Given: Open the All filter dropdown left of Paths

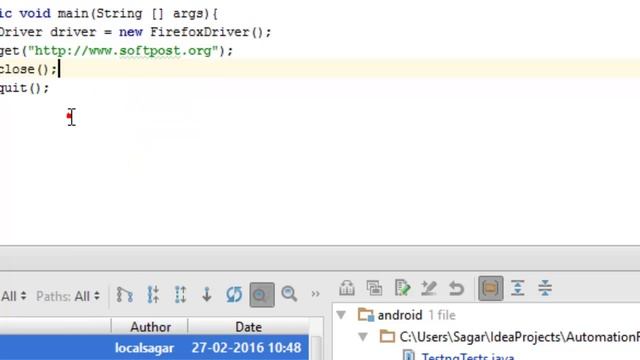Looking at the screenshot, I should (x=13, y=296).
